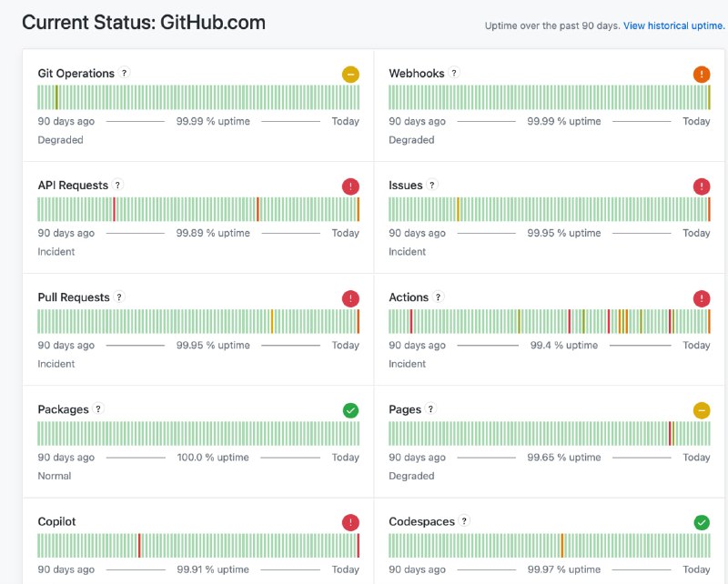Image resolution: width=728 pixels, height=584 pixels.
Task: Open the help tooltip for Pull Requests
Action: [119, 297]
